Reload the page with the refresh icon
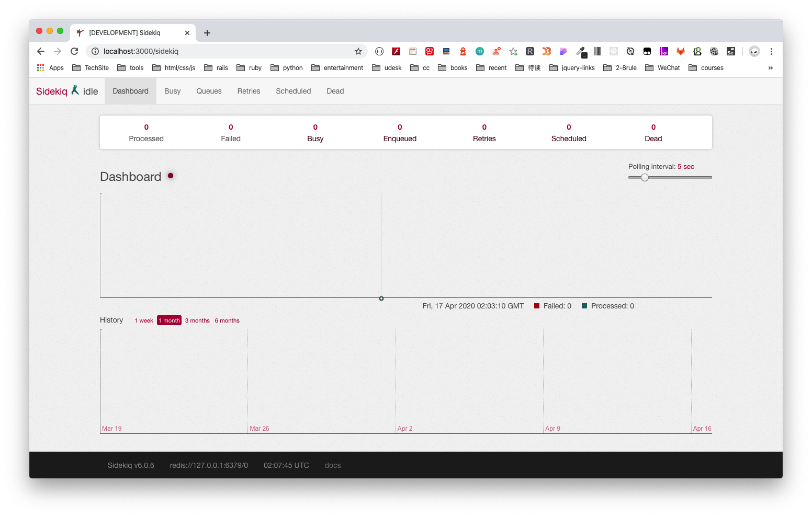Screen dimensions: 812x517 (74, 51)
